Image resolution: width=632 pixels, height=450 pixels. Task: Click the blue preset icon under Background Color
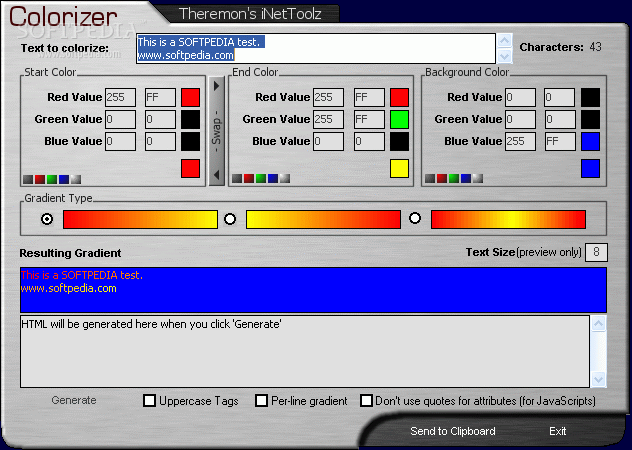point(466,179)
